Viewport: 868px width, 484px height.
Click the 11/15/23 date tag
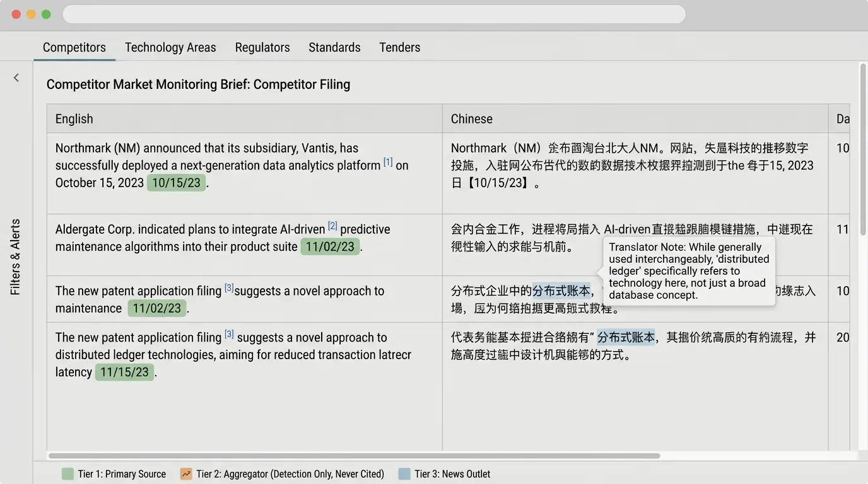(124, 372)
